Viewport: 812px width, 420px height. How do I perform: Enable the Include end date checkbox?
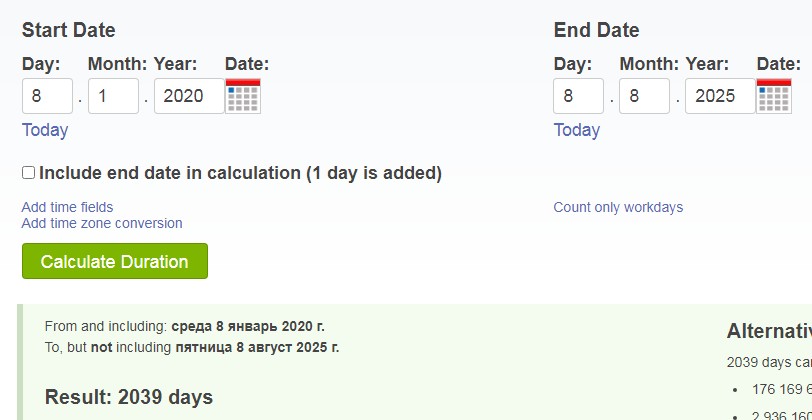[28, 172]
